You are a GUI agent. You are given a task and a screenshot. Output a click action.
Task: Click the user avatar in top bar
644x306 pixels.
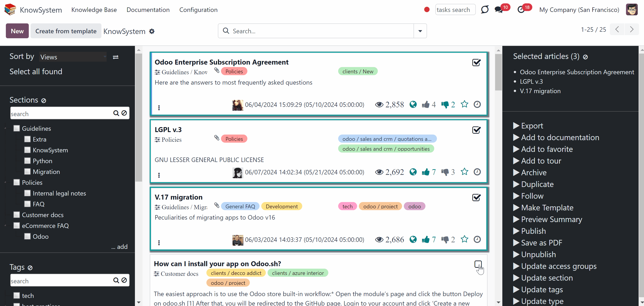632,9
